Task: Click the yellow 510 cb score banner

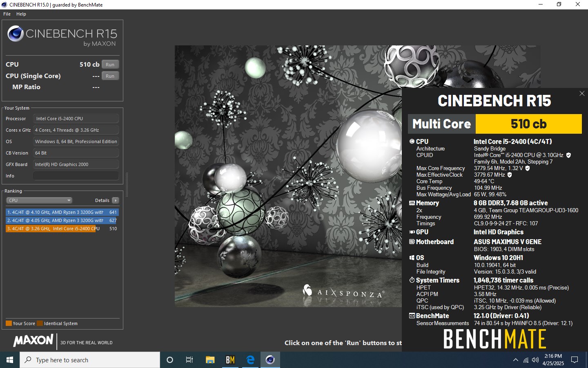Action: tap(529, 124)
